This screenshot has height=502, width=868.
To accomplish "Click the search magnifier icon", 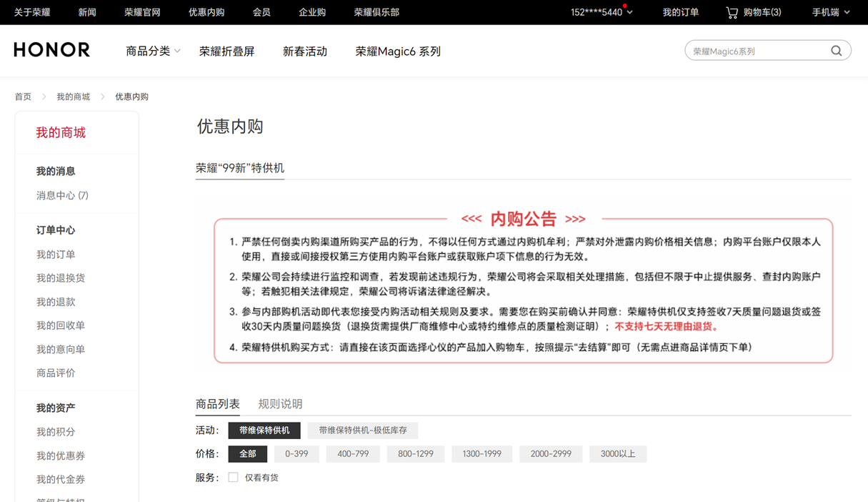I will click(836, 51).
